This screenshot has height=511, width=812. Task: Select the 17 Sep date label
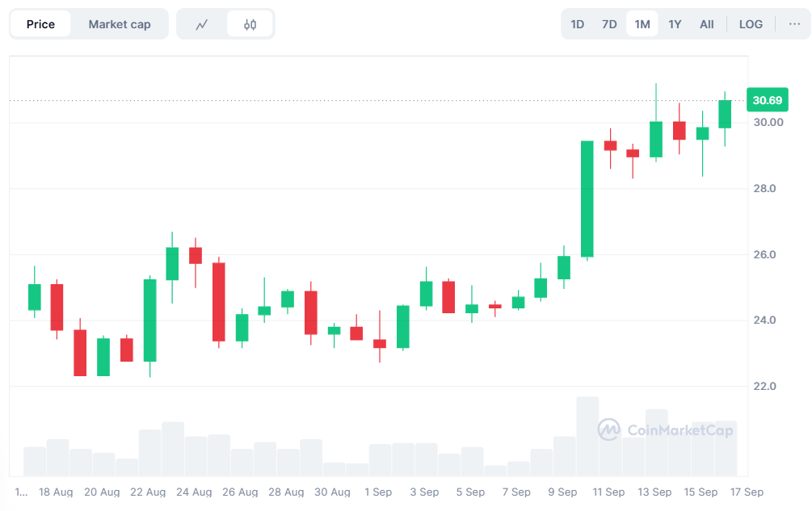point(747,492)
